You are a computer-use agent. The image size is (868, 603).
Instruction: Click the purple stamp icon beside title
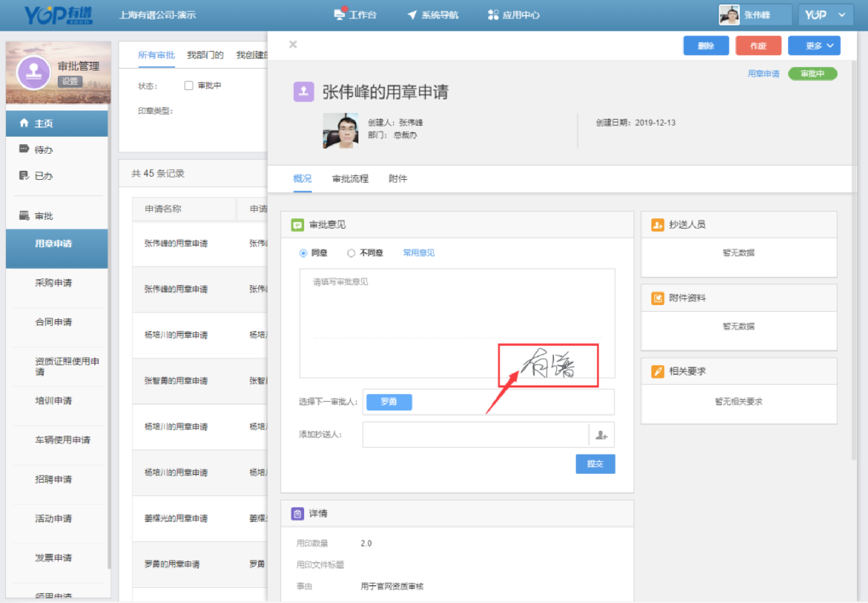tap(303, 92)
